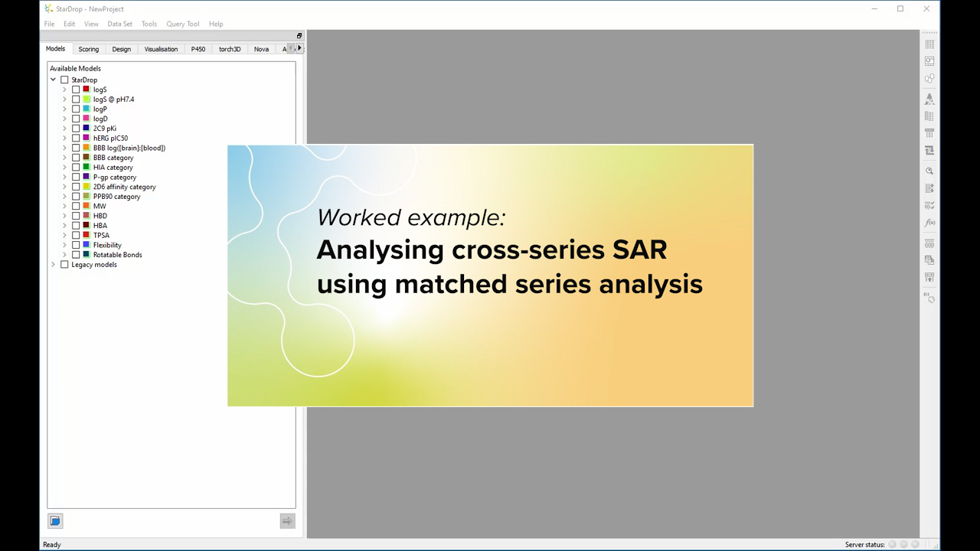The image size is (980, 551).
Task: Click the checklist rows icon in right toolbar
Action: [x=929, y=205]
